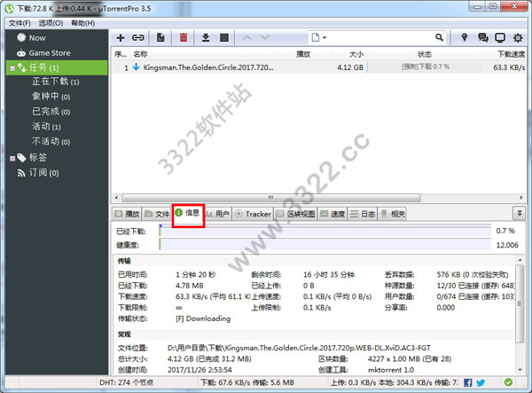Sort by 播放 column header
The height and width of the screenshot is (393, 532).
(303, 54)
